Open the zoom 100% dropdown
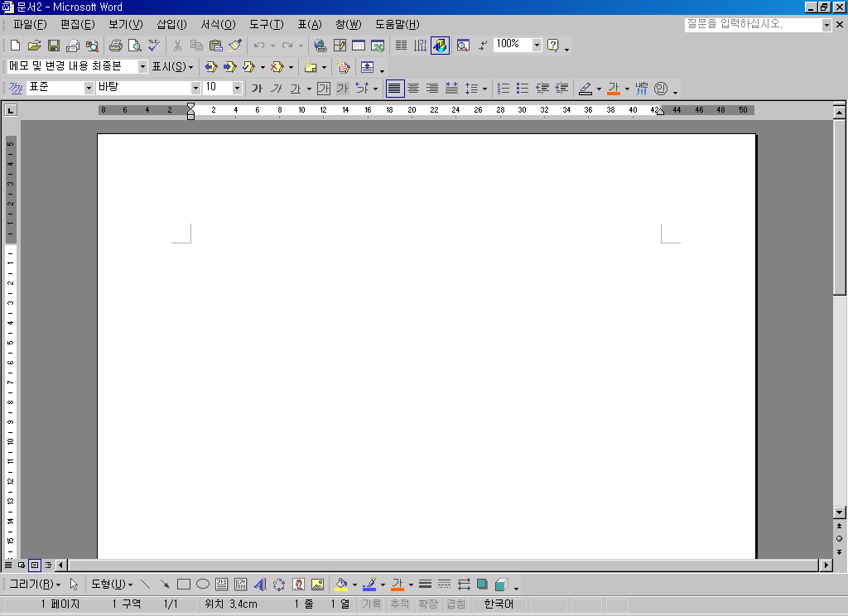 click(537, 45)
